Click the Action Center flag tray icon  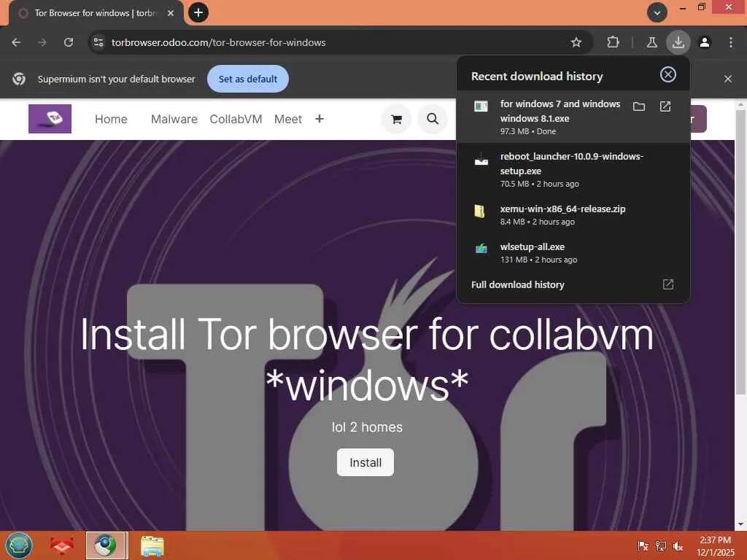pos(643,546)
